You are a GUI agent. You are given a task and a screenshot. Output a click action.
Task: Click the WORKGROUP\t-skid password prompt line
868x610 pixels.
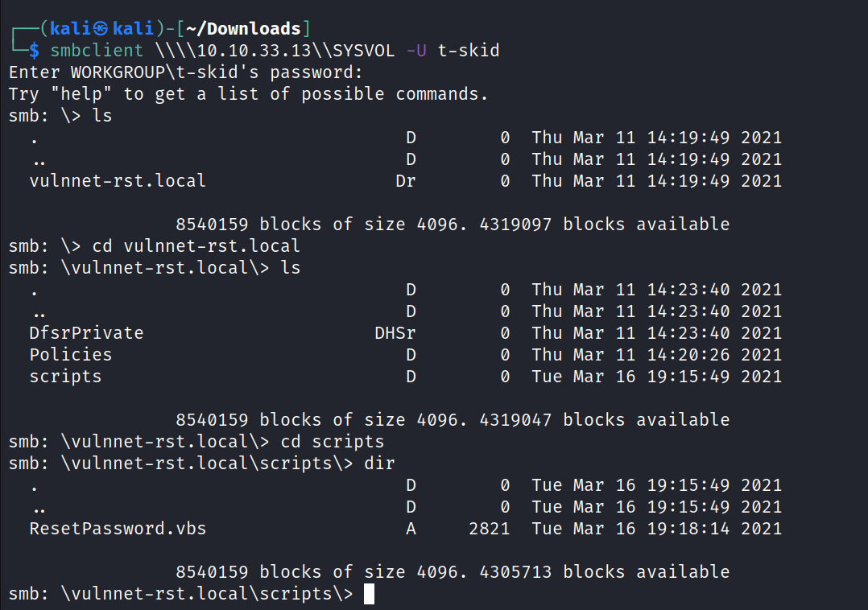point(186,72)
